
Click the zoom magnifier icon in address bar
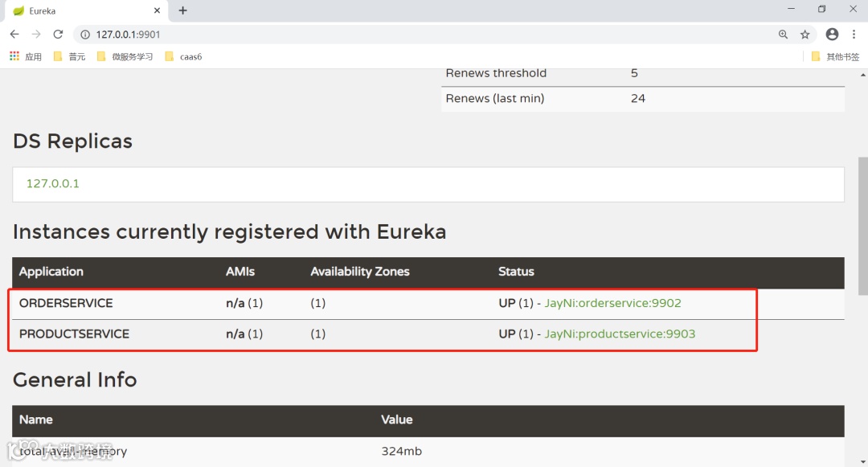784,35
